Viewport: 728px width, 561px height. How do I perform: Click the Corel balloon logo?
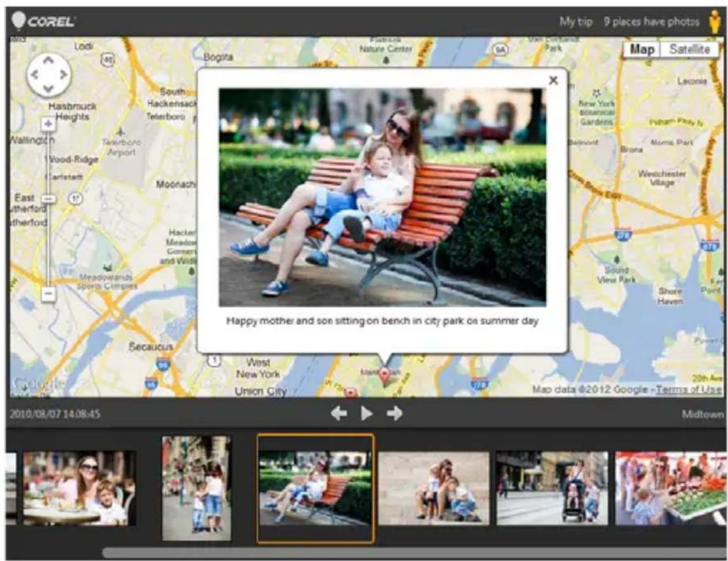(x=18, y=20)
